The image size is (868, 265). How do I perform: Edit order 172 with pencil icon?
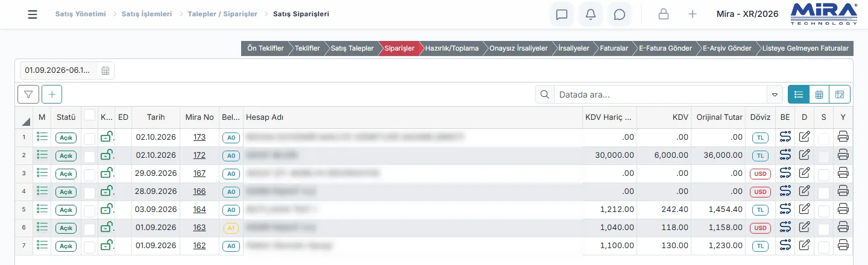804,155
